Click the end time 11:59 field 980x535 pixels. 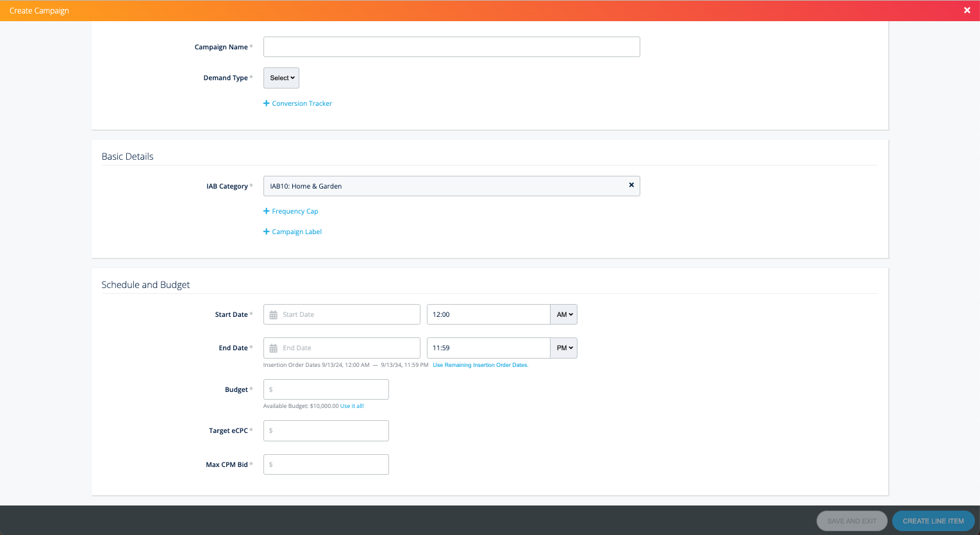[x=488, y=348]
